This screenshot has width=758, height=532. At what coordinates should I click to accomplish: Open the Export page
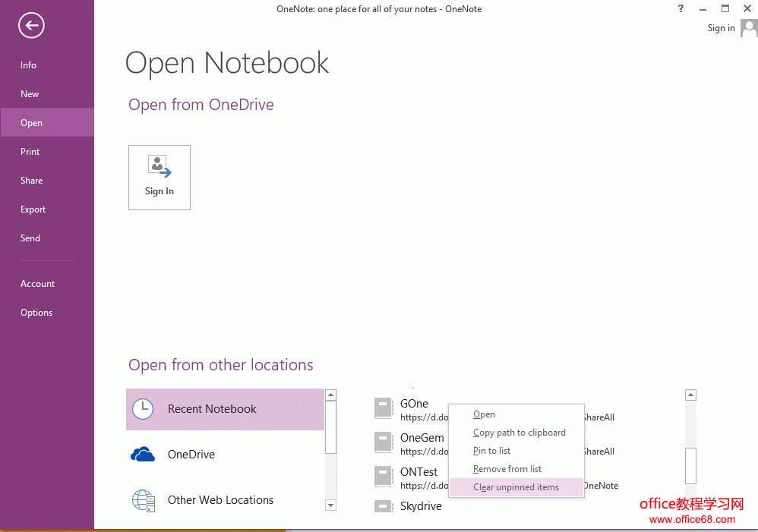[33, 209]
